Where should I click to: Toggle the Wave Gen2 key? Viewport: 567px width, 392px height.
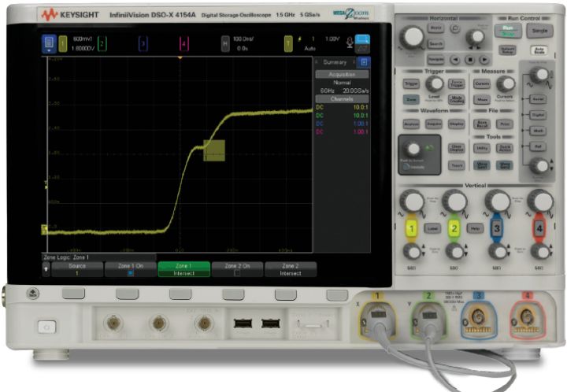(505, 165)
